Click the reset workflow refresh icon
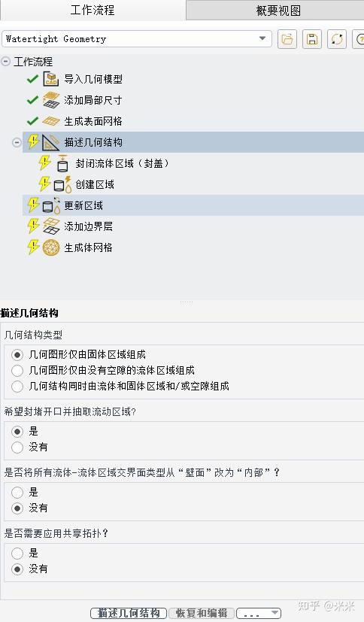 coord(337,39)
